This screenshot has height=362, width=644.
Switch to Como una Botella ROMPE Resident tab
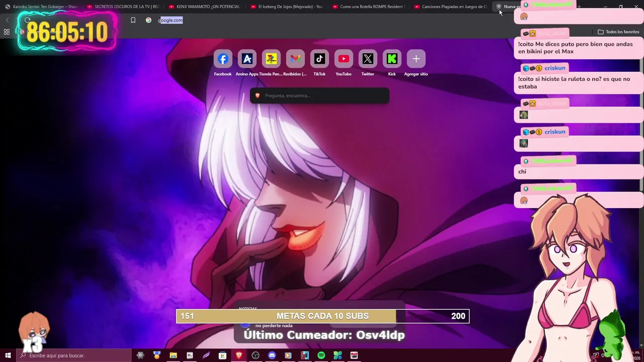pos(368,7)
